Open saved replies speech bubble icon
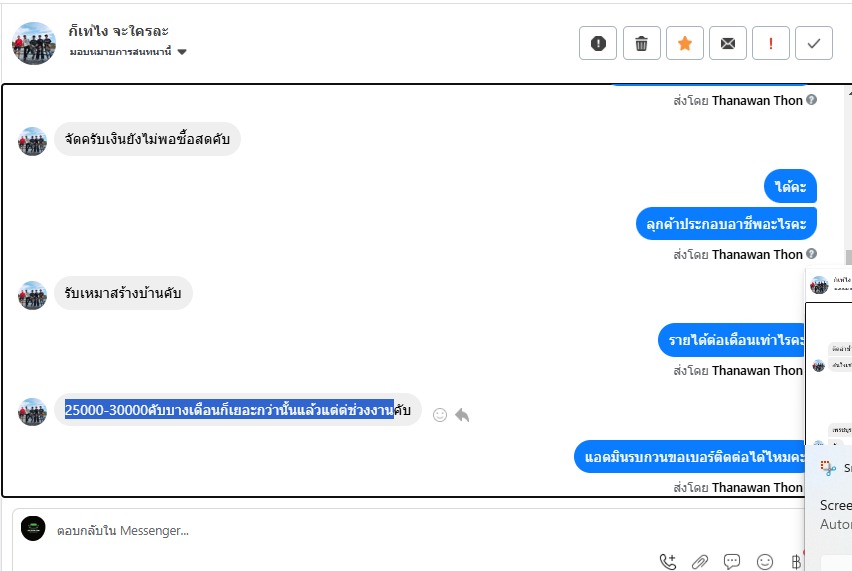The width and height of the screenshot is (852, 571). pos(732,562)
